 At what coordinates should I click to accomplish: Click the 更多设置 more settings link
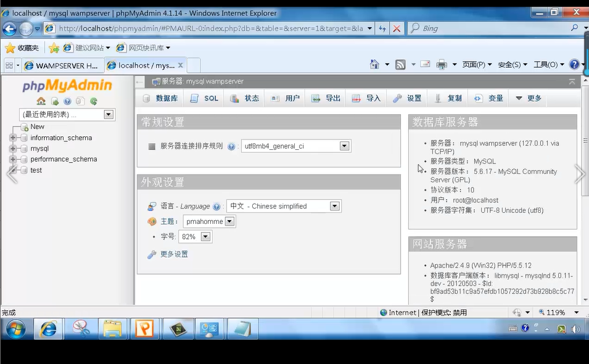point(174,254)
